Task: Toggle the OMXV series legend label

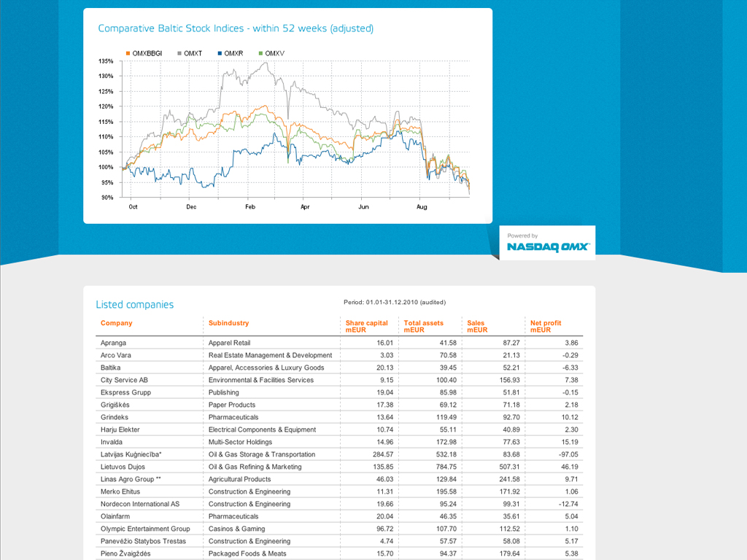Action: tap(274, 53)
